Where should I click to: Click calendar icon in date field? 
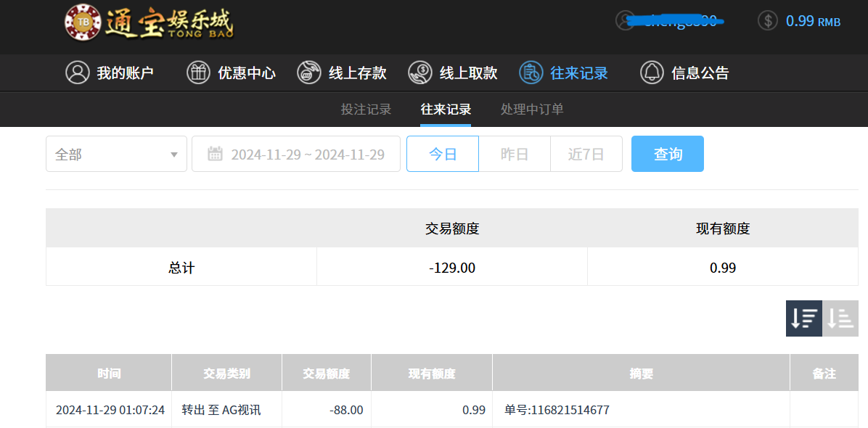pyautogui.click(x=215, y=154)
